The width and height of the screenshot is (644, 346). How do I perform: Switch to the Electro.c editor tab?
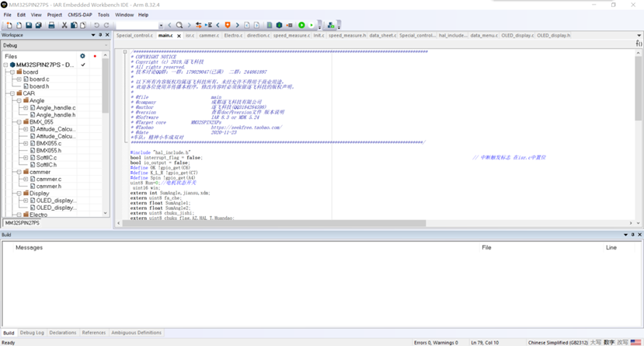pyautogui.click(x=233, y=35)
